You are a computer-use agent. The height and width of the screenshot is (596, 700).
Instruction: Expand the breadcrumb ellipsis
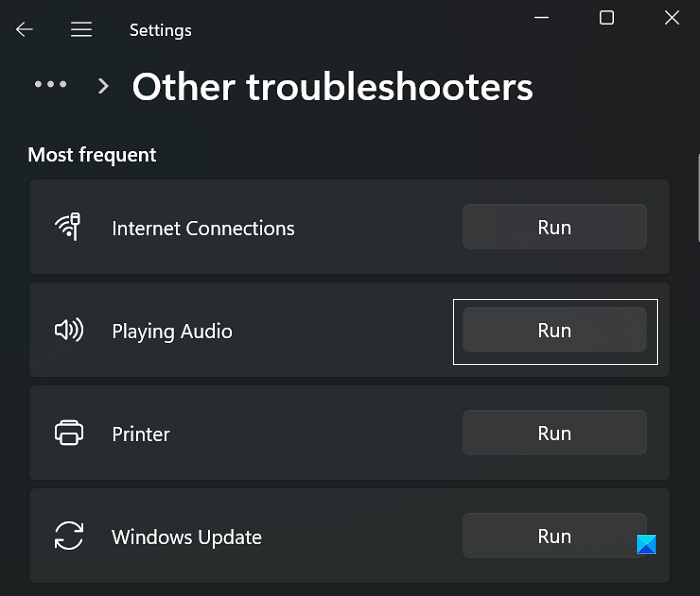point(50,86)
